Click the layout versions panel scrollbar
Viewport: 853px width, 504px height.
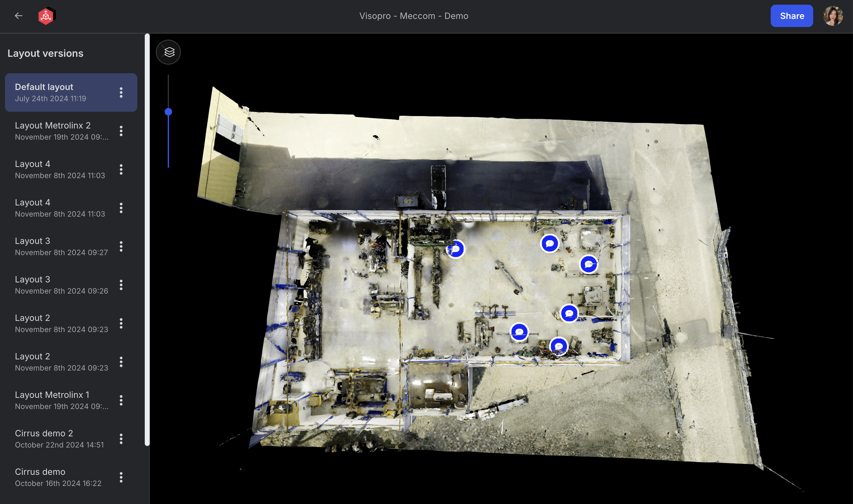[x=147, y=238]
